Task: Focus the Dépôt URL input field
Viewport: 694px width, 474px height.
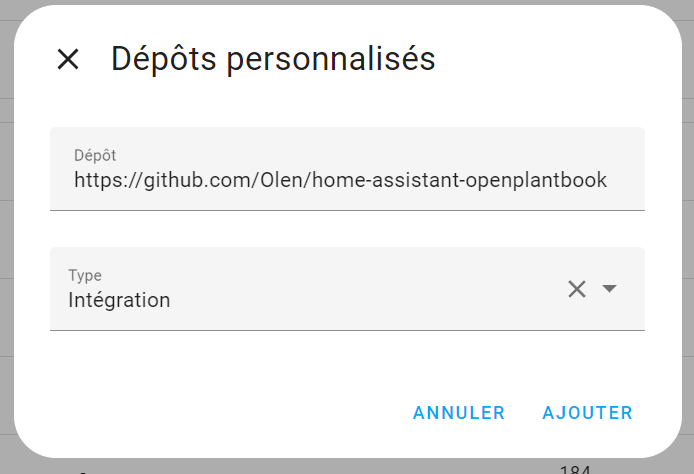Action: (x=340, y=180)
